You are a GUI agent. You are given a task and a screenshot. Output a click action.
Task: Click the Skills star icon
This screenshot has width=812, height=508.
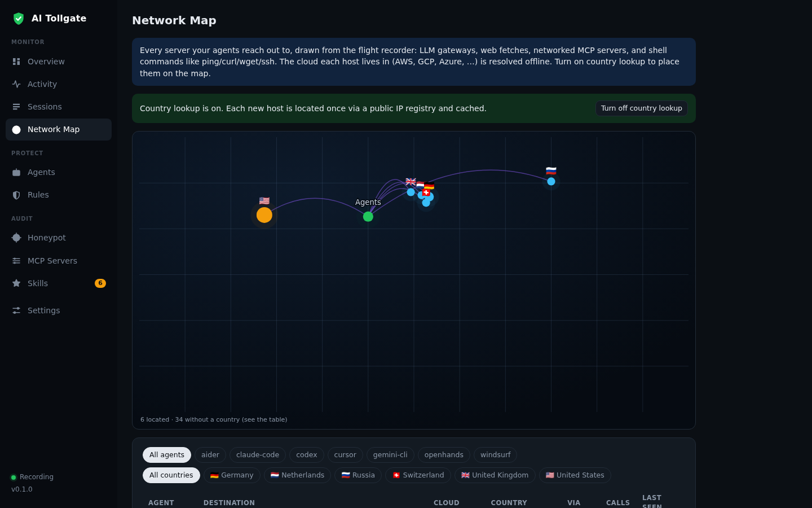[x=16, y=283]
